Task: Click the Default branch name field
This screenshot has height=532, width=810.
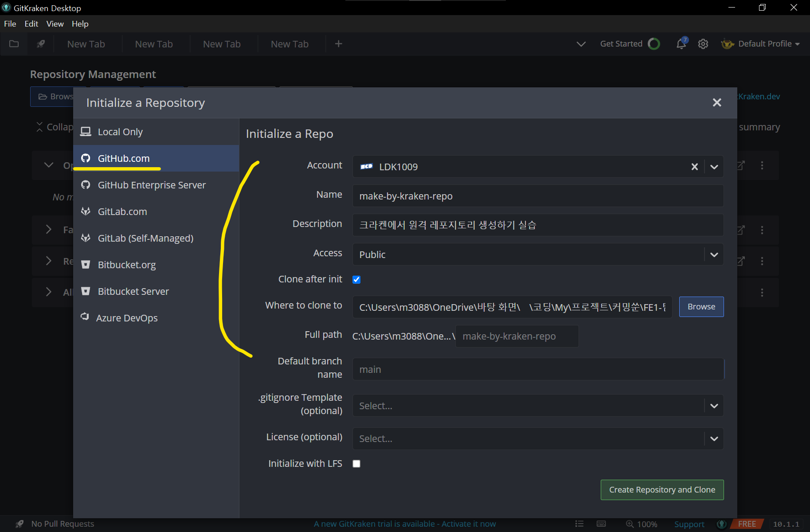Action: point(538,369)
